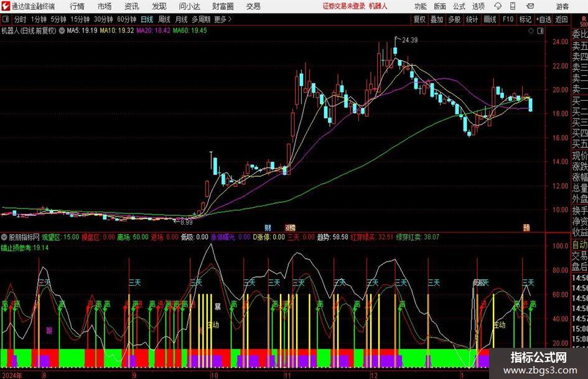Click the diamond icon atop main chart
The image size is (588, 379).
(x=531, y=31)
